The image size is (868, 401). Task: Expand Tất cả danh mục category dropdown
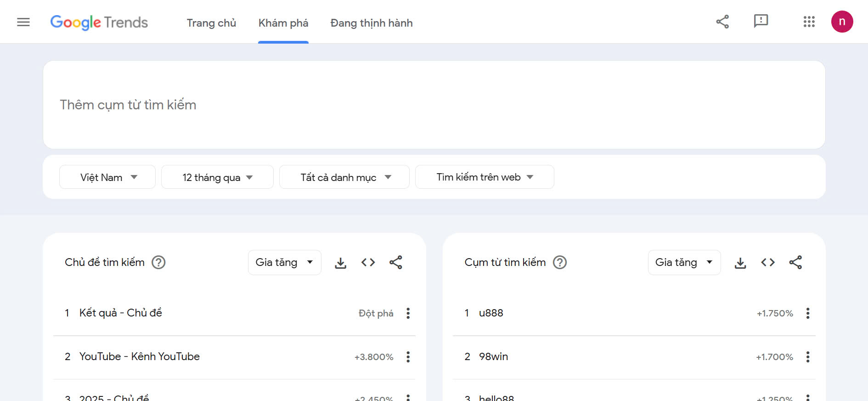344,177
